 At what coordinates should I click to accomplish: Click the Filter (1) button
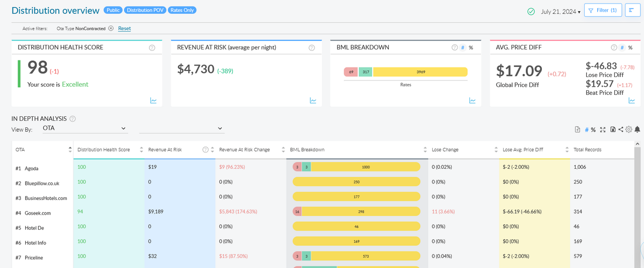(x=603, y=11)
